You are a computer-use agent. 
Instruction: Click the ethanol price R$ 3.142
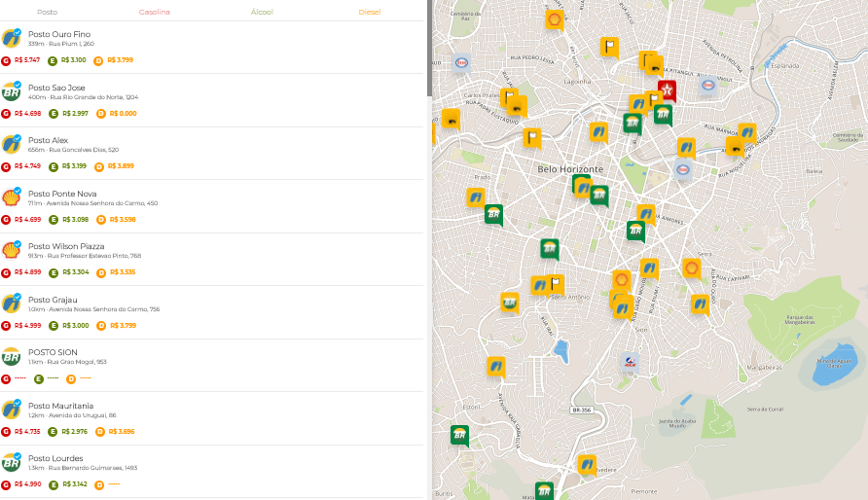click(x=75, y=484)
